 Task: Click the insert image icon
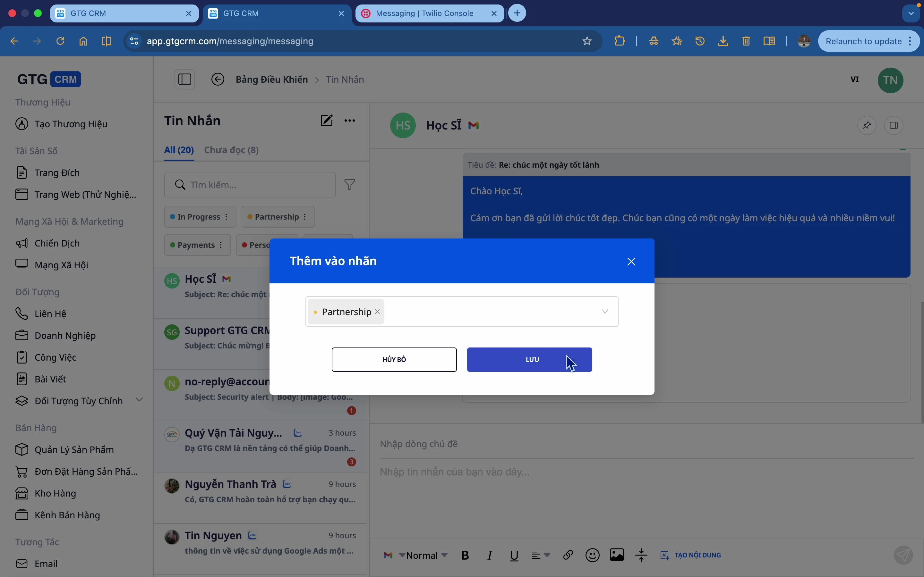point(617,555)
